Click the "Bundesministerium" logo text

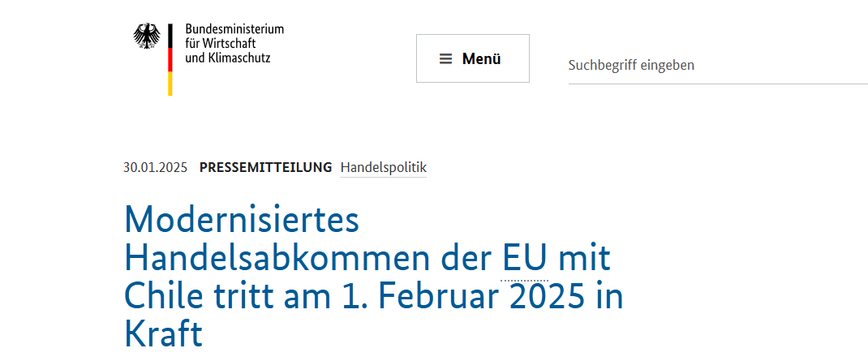[234, 29]
